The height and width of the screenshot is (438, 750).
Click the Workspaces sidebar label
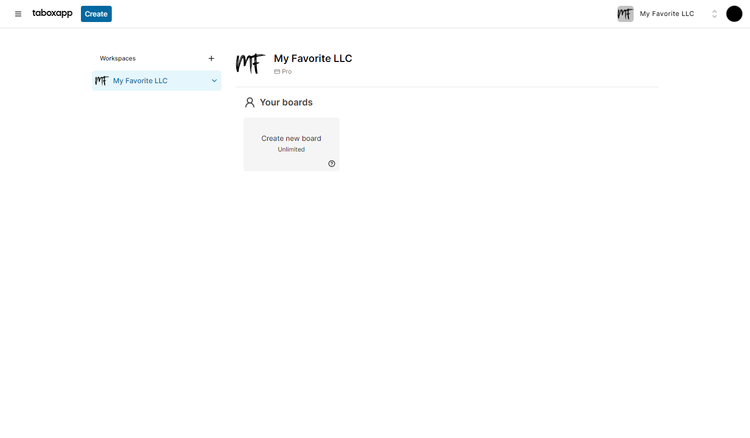coord(117,58)
